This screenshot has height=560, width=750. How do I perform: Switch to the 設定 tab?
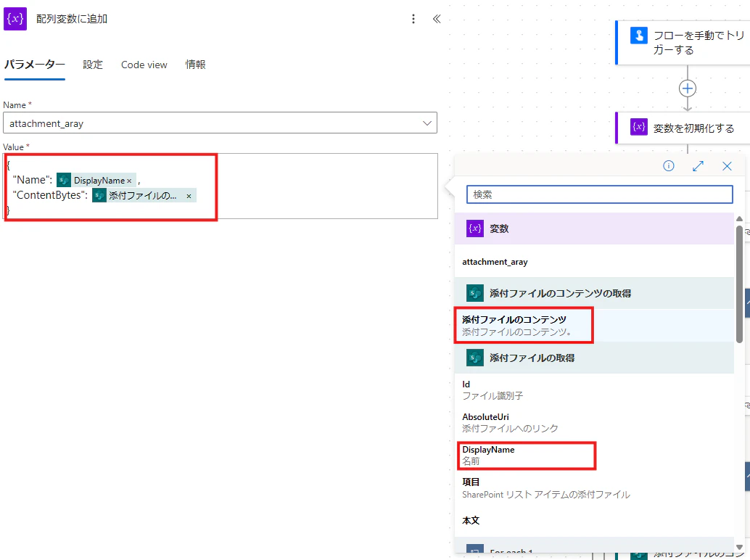point(93,65)
